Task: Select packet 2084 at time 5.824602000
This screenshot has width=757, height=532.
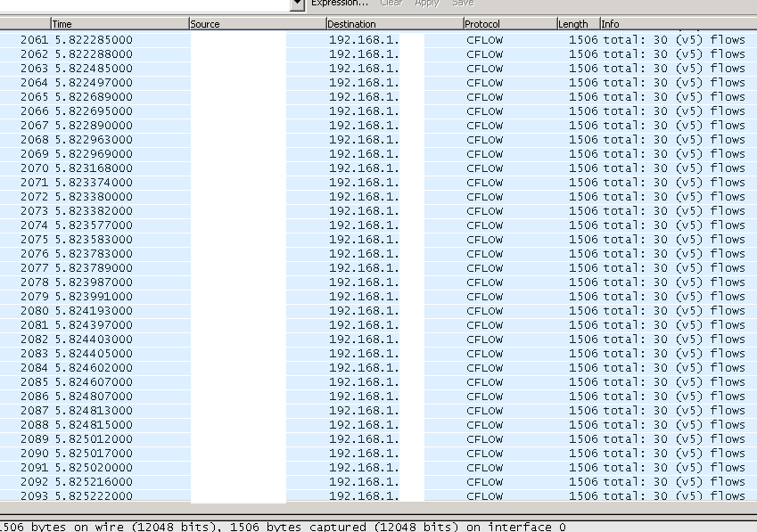Action: [x=378, y=367]
